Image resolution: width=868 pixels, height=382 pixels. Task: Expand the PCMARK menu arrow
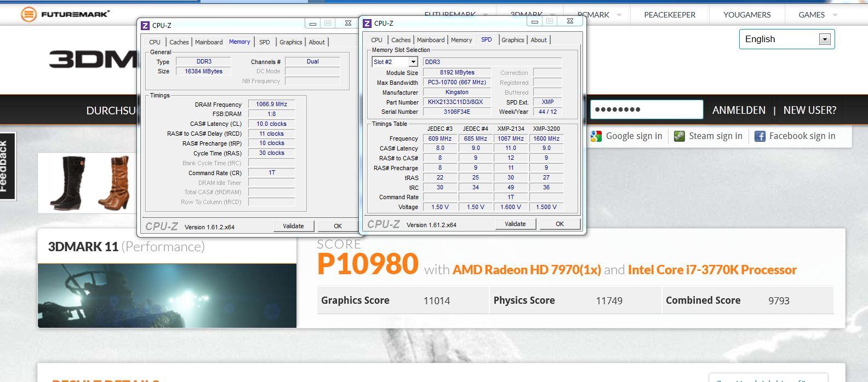[619, 15]
